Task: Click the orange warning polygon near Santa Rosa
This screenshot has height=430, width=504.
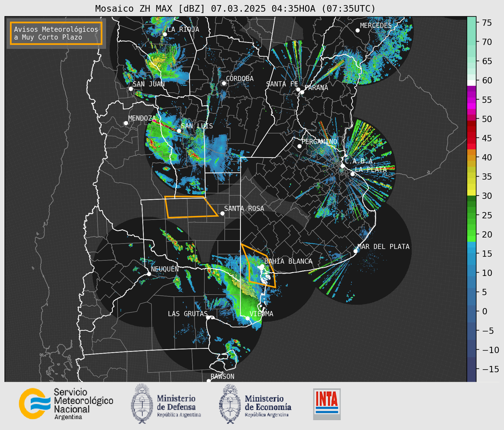Action: [x=191, y=207]
